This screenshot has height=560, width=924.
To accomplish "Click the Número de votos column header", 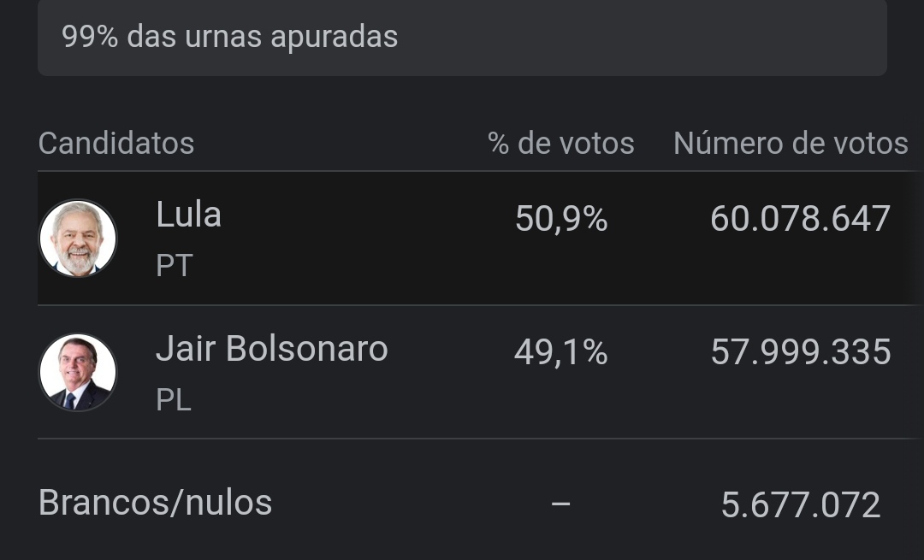I will (790, 144).
